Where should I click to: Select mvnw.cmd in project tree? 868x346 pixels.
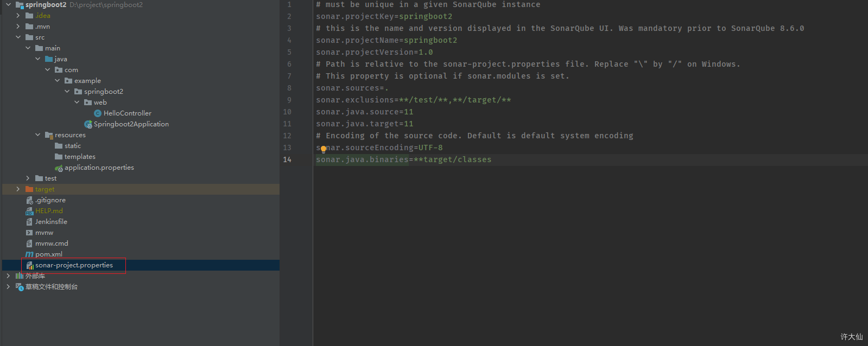(x=52, y=244)
